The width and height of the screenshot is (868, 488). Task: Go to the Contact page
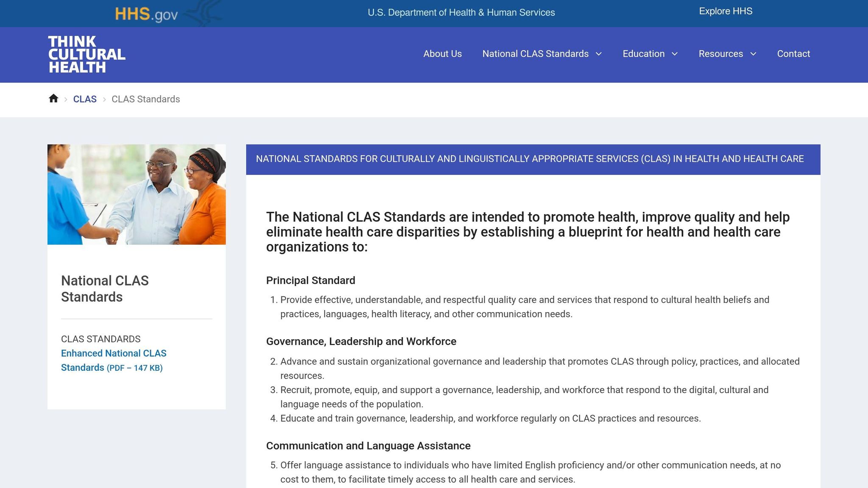click(x=793, y=54)
